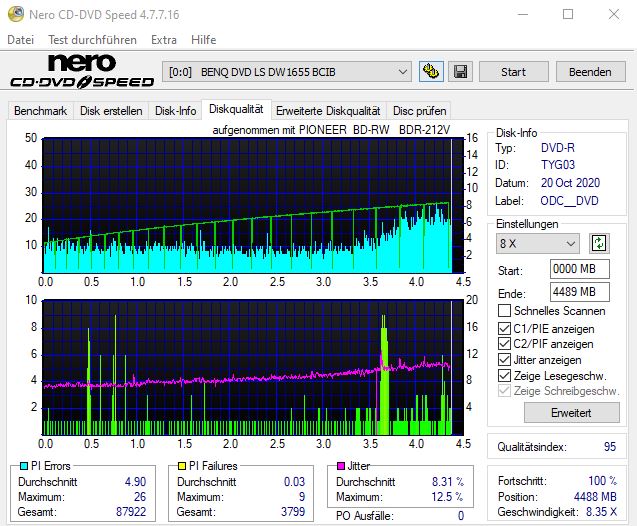
Task: Click the Ende MB input field
Action: 579,291
